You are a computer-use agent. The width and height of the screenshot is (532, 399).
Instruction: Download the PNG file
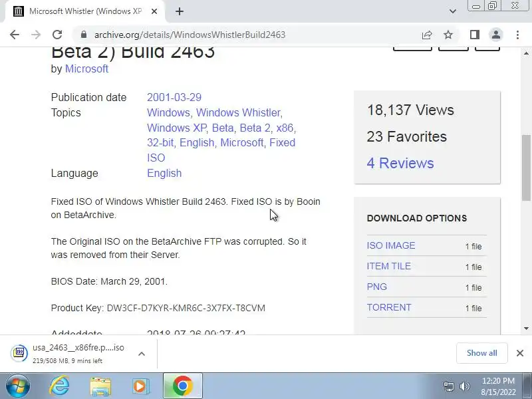click(x=376, y=287)
